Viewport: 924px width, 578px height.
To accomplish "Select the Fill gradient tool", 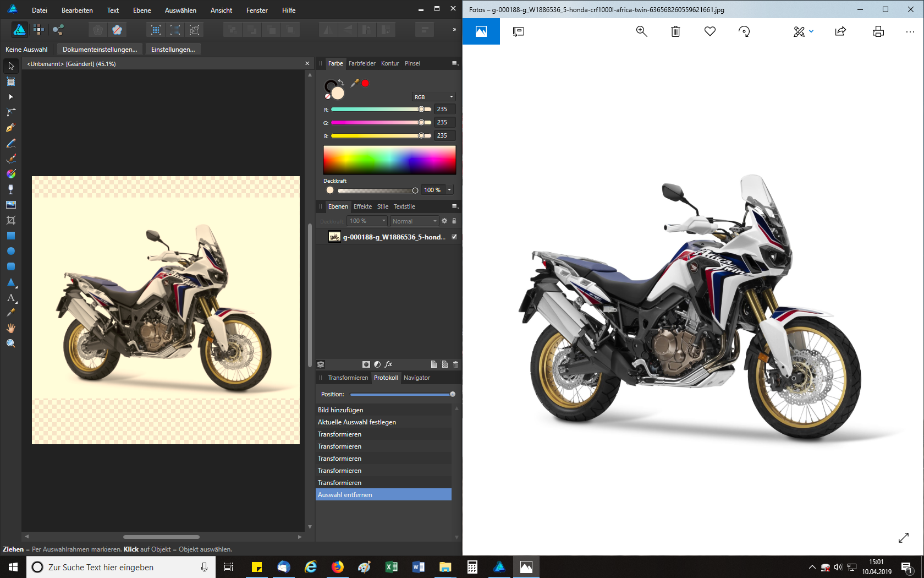I will click(x=11, y=174).
